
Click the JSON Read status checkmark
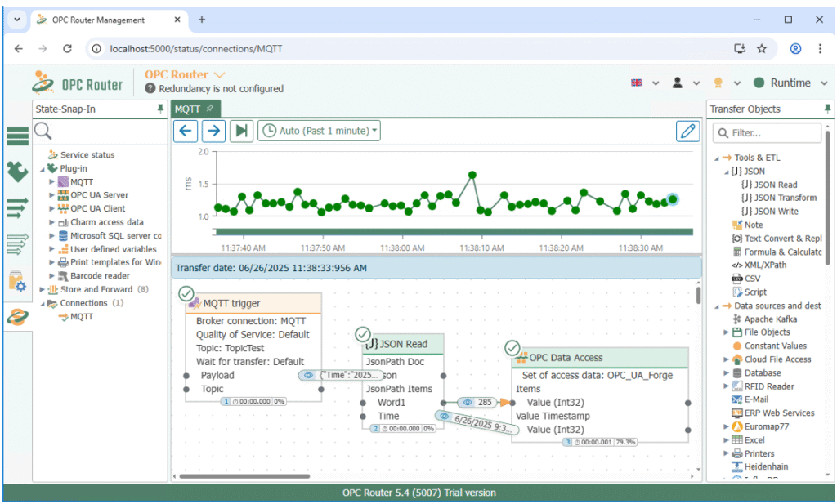362,334
